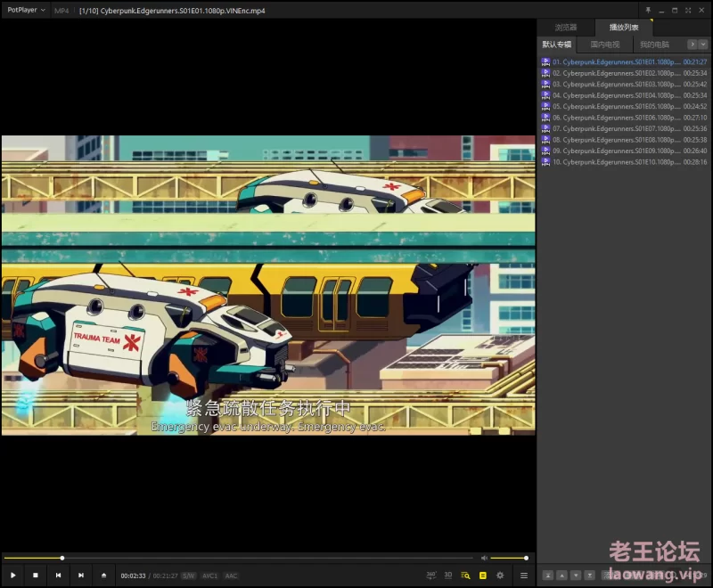Click the AAC audio codec label
The height and width of the screenshot is (588, 713).
pyautogui.click(x=231, y=576)
